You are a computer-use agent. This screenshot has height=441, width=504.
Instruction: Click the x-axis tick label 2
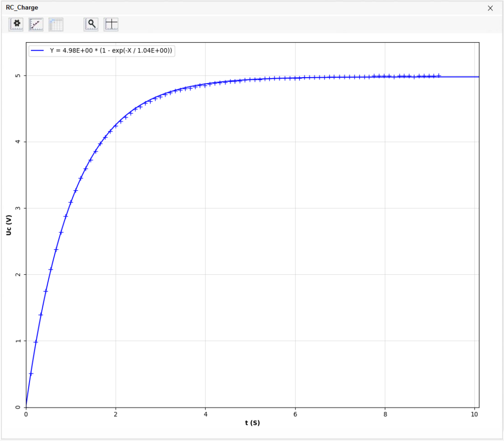pos(116,414)
